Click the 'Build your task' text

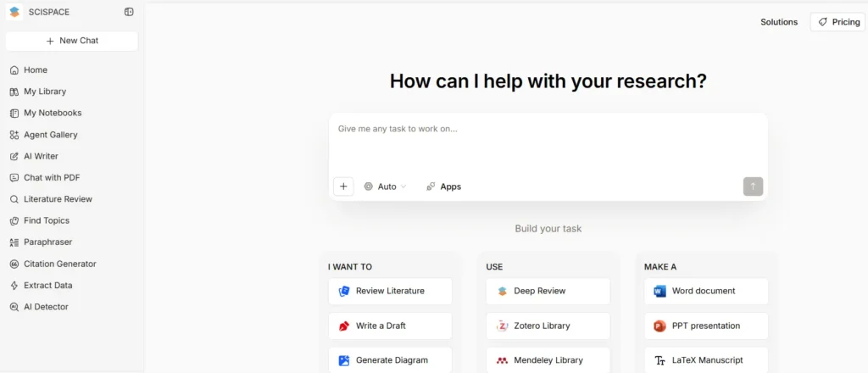click(x=548, y=229)
